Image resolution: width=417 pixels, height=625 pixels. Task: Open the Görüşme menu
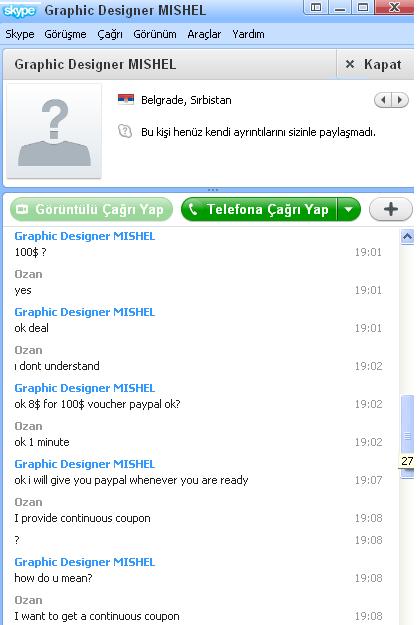(x=65, y=34)
